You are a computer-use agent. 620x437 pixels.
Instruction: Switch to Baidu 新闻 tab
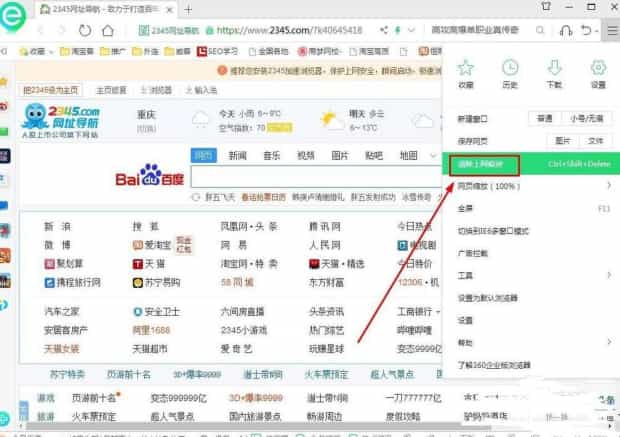point(238,155)
